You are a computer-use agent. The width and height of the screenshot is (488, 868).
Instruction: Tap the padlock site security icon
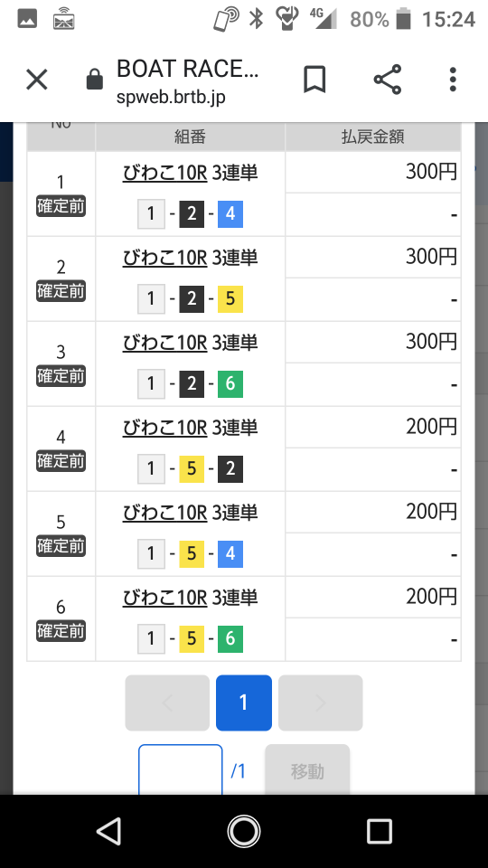[x=95, y=80]
